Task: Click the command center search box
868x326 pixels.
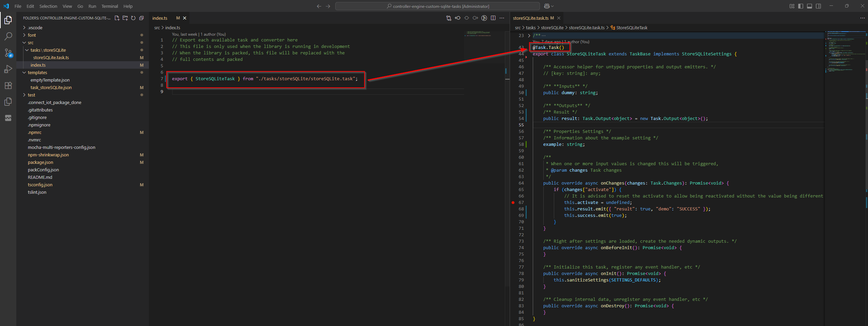Action: pyautogui.click(x=437, y=6)
